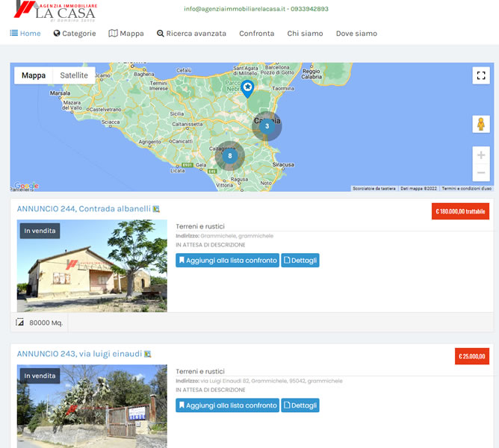Zoom out on the map
The image size is (499, 448).
[x=481, y=172]
